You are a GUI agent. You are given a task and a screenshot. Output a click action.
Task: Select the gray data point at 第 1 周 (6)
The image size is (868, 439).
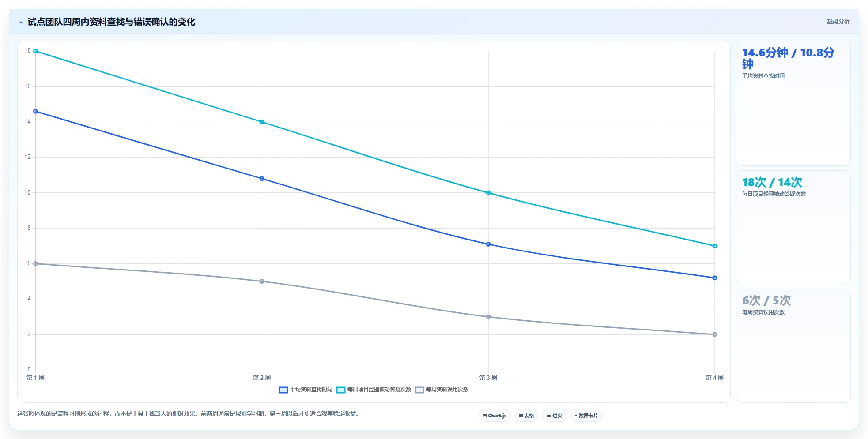click(36, 264)
